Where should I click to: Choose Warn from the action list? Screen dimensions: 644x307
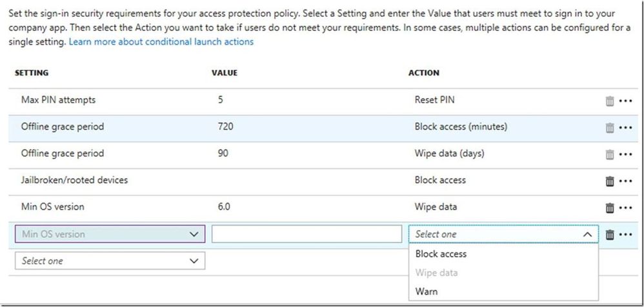tap(427, 292)
